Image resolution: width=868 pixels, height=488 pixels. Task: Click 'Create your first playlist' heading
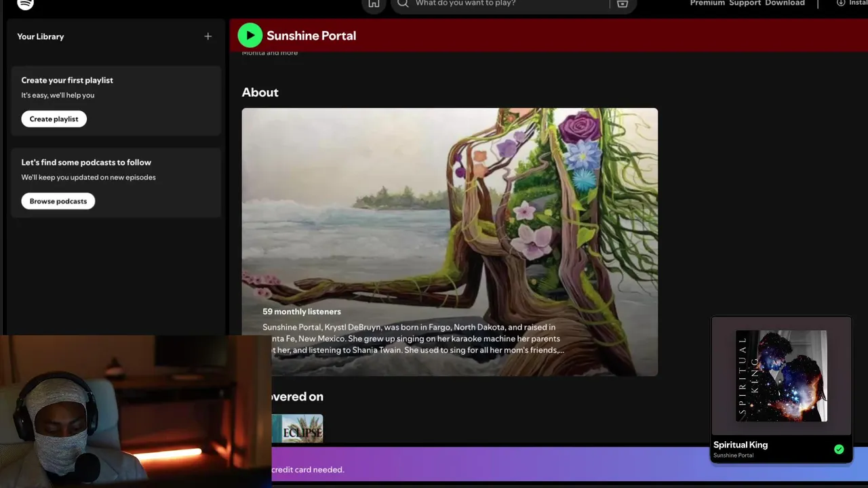[x=67, y=80]
